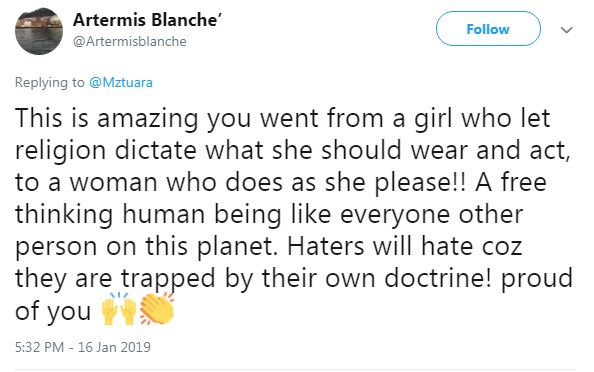The image size is (594, 372).
Task: Click the word 'thinking' in the tweet
Action: click(64, 215)
